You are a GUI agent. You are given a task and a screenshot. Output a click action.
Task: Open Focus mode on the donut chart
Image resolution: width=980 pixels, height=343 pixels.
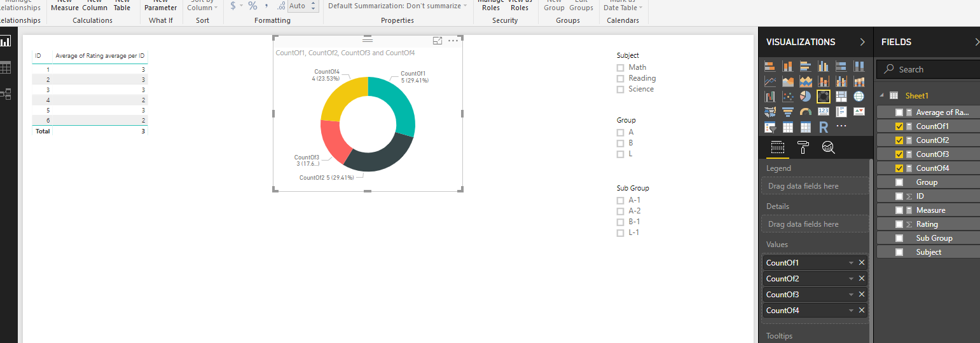point(438,41)
